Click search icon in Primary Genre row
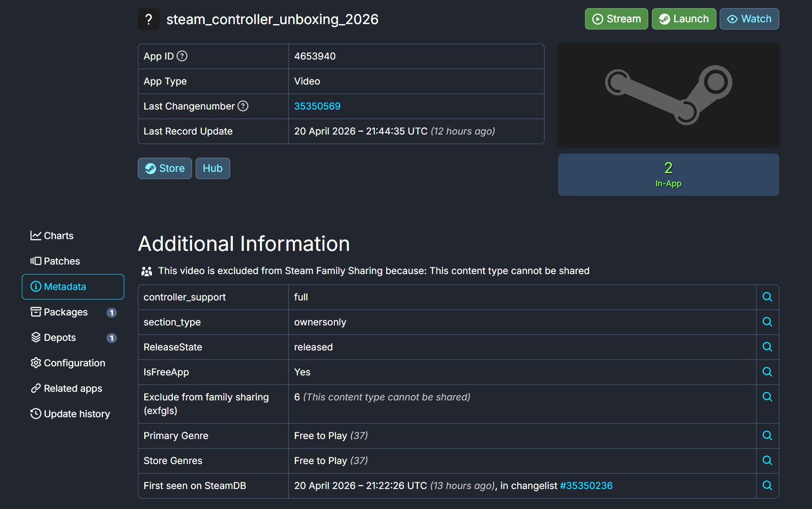812x509 pixels. pos(767,435)
